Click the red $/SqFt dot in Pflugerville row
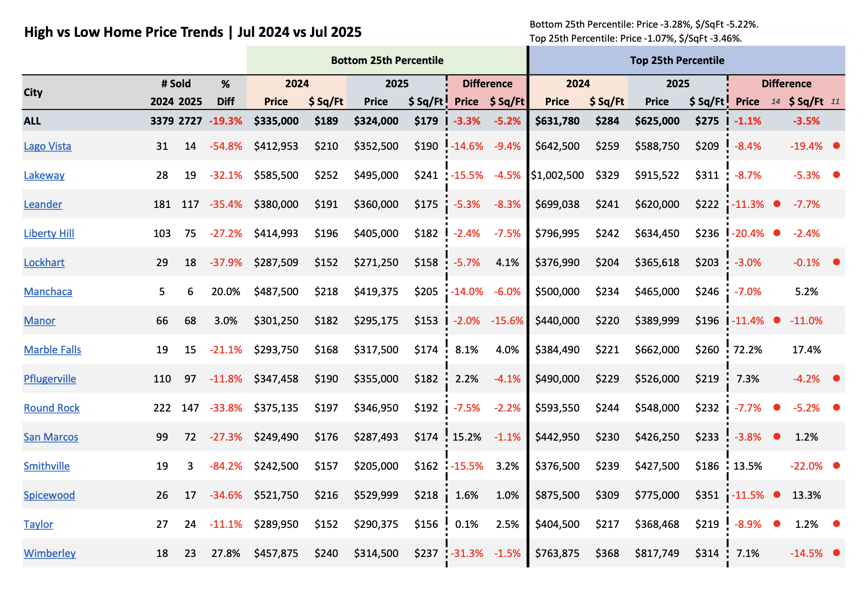This screenshot has height=603, width=868. pyautogui.click(x=836, y=378)
